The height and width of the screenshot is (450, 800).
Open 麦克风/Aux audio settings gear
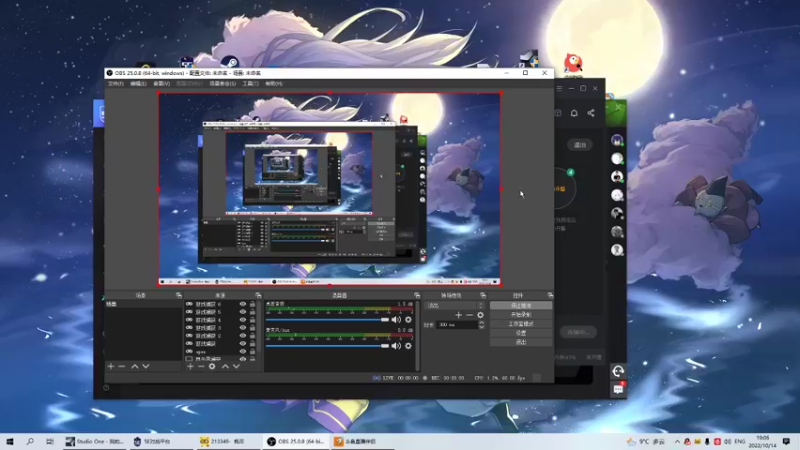[x=408, y=345]
